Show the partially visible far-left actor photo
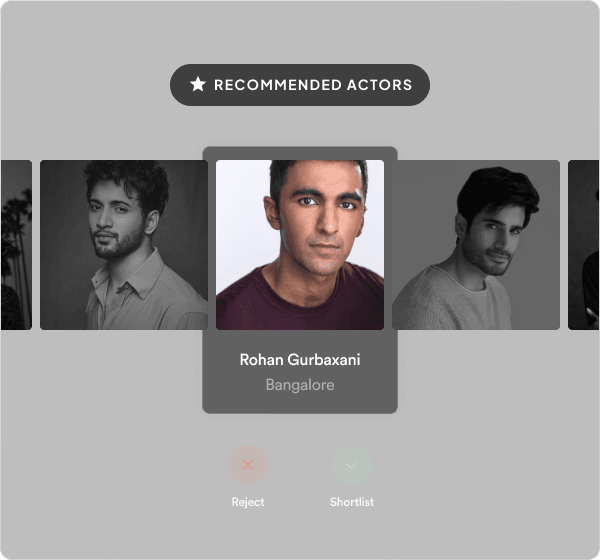The height and width of the screenshot is (560, 600). click(15, 244)
